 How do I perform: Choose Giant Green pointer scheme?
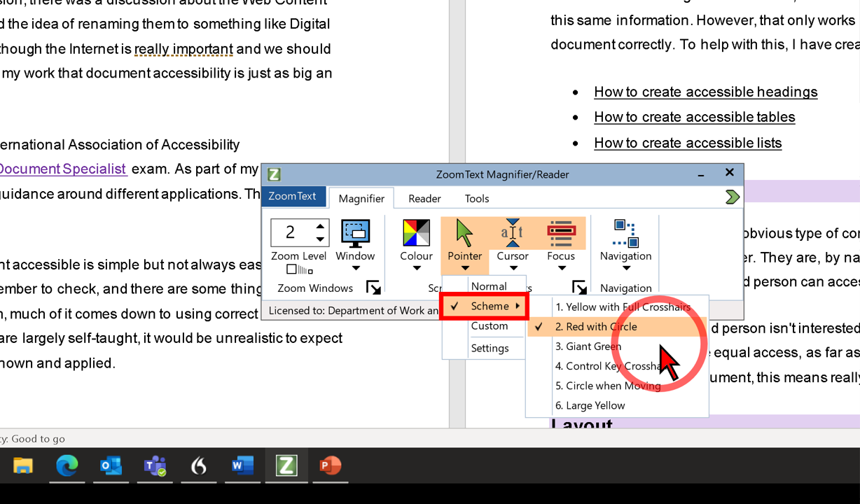617,346
